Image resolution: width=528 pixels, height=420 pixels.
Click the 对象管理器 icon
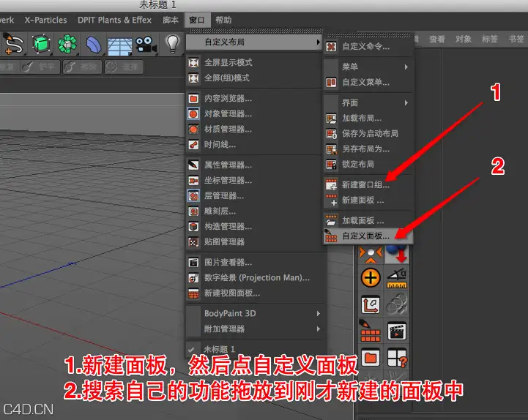coord(193,114)
